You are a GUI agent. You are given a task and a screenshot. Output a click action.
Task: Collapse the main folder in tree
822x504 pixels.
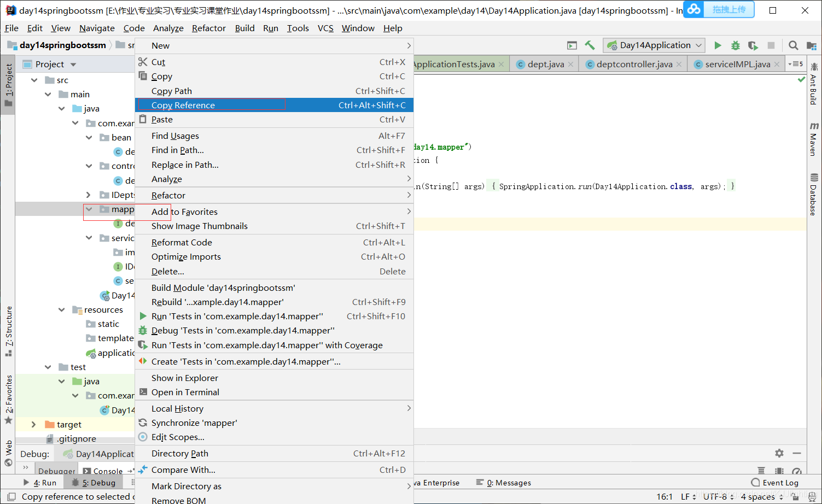[x=48, y=95]
